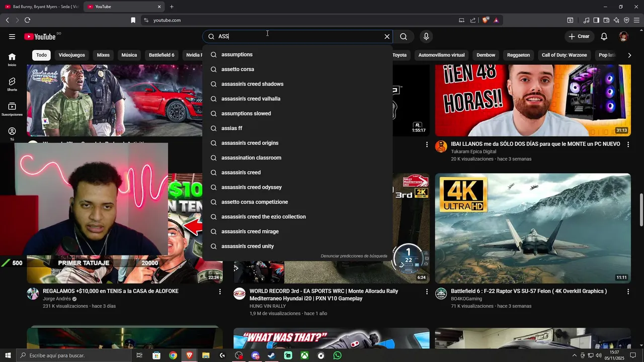The height and width of the screenshot is (362, 644).
Task: Choose 'assassin's creed shadows' suggestion
Action: pos(297,84)
